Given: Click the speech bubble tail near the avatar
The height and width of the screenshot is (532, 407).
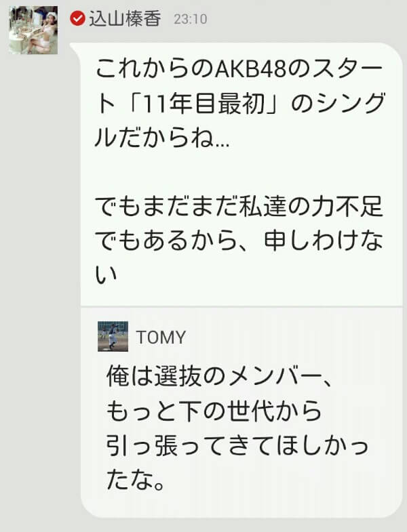Looking at the screenshot, I should pyautogui.click(x=75, y=47).
